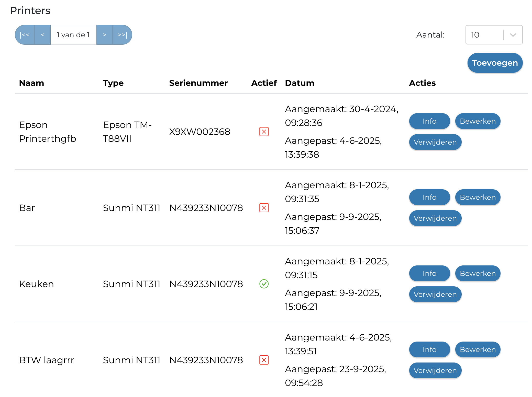
Task: Delete the Keuken printer via Verwijderen
Action: 435,294
